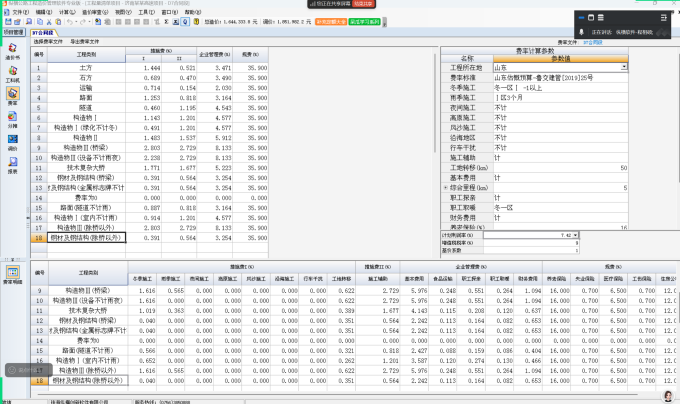Image resolution: width=680 pixels, height=404 pixels.
Task: Click the 基价系数 value field
Action: (x=531, y=250)
